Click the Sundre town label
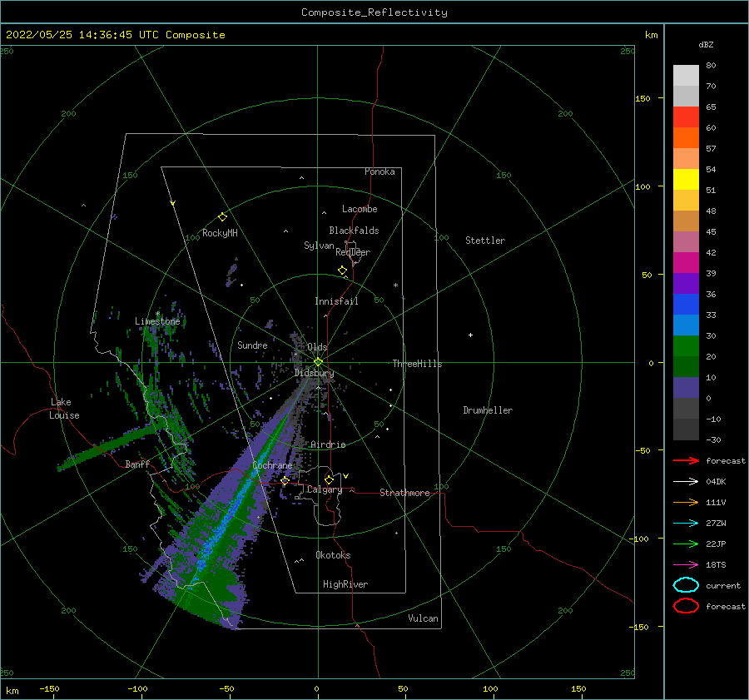Viewport: 749px width, 700px height. 252,345
